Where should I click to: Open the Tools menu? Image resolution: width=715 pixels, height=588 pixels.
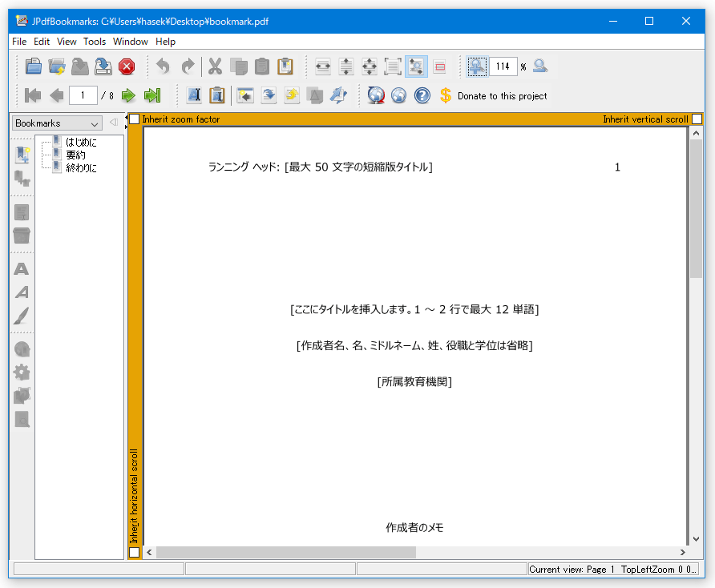click(x=95, y=42)
